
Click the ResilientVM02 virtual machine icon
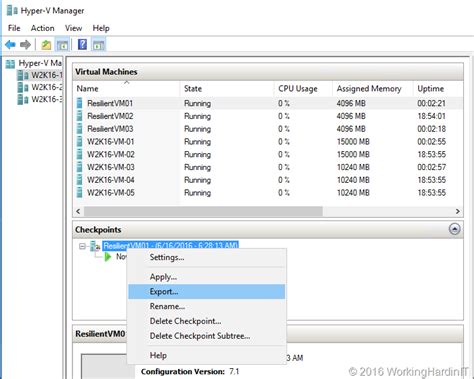79,116
